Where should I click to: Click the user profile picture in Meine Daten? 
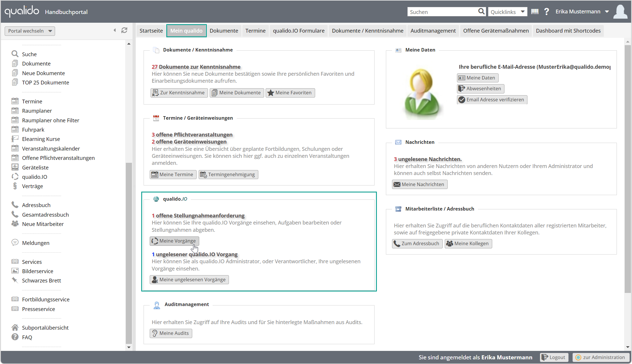(422, 94)
